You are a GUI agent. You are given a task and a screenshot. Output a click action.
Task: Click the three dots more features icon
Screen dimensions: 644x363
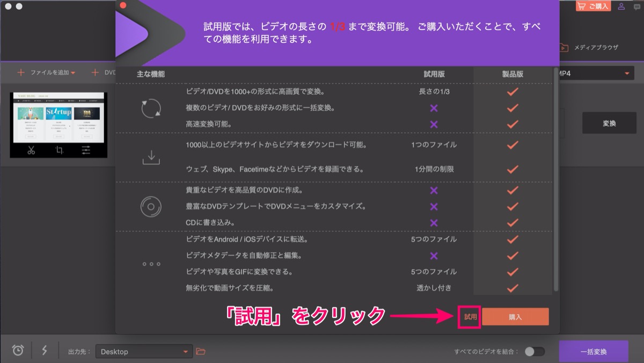coord(151,264)
